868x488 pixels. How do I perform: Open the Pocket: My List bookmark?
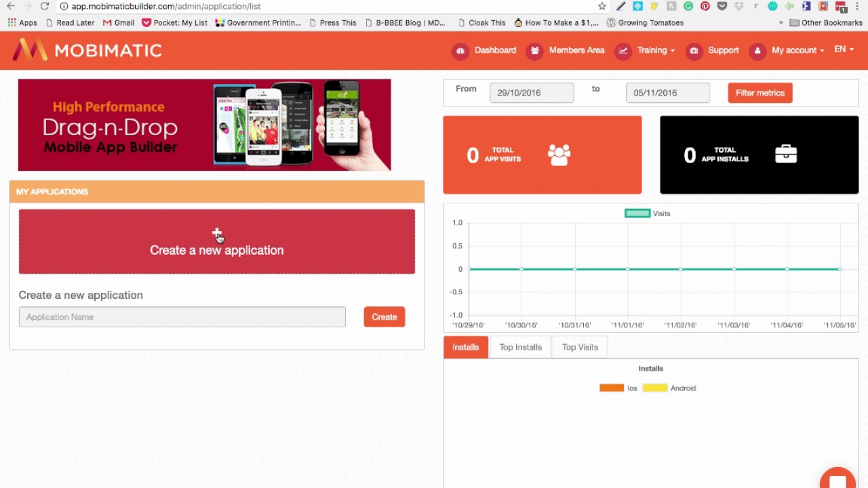[x=175, y=22]
